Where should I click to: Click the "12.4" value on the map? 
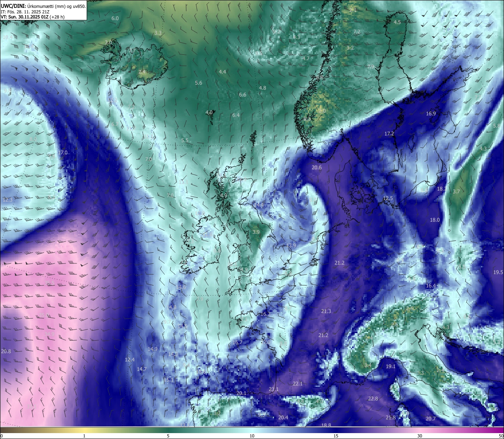coord(130,360)
